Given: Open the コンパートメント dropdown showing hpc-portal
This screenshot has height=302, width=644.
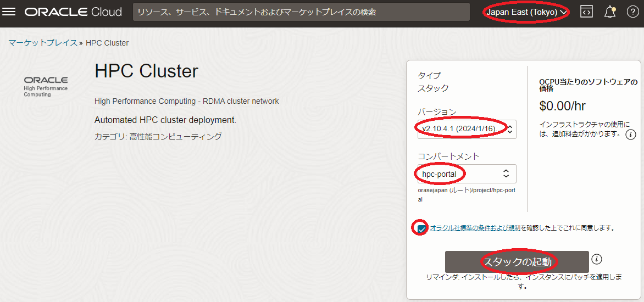Looking at the screenshot, I should (467, 174).
